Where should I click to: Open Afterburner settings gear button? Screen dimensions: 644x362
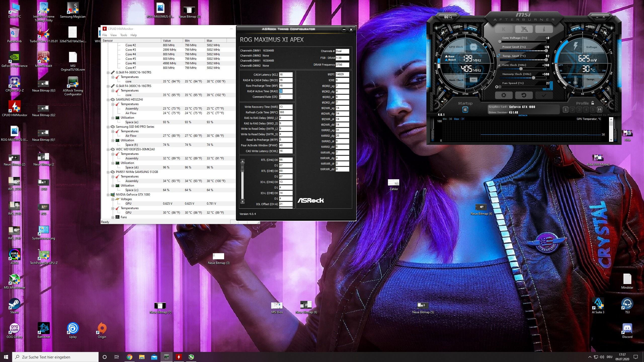pos(504,95)
